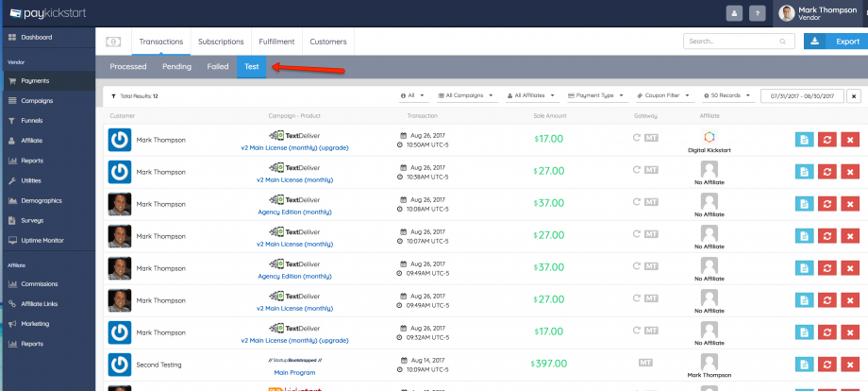Delete the 10:50AM $17.00 transaction

click(x=850, y=140)
